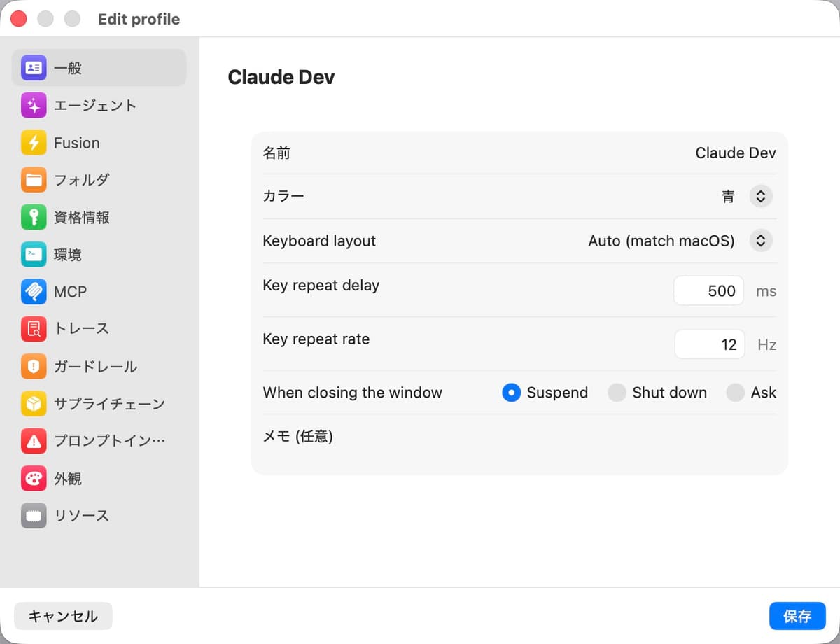
Task: Click the プロンプトイン warning triangle icon
Action: [34, 441]
